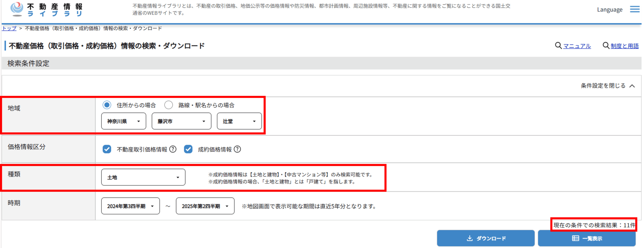Open the hamburger menu icon
The image size is (644, 248).
[x=635, y=9]
